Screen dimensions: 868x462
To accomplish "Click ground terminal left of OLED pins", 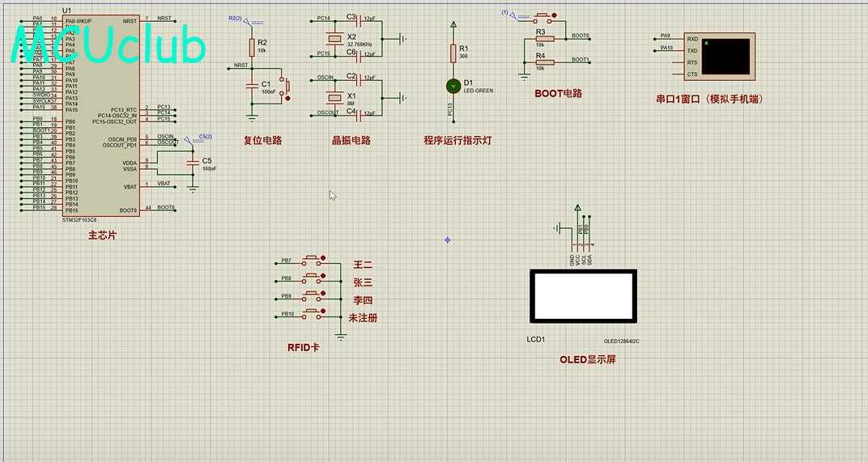I will click(x=559, y=227).
